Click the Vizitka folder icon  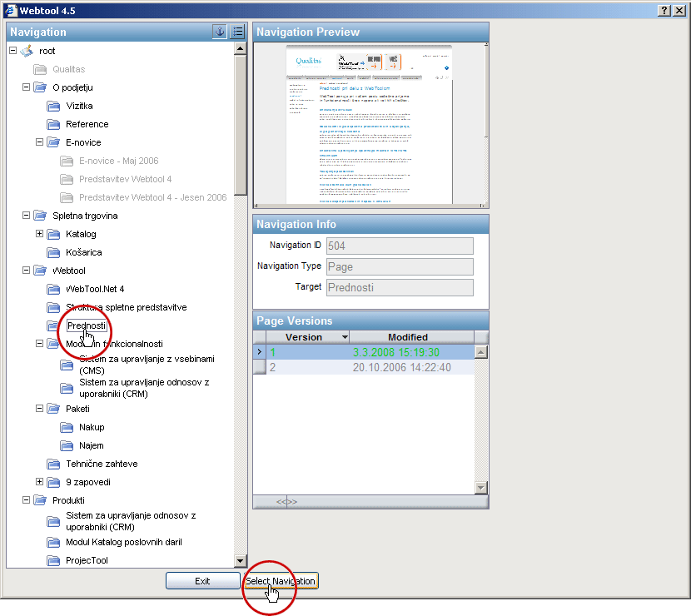(x=53, y=107)
